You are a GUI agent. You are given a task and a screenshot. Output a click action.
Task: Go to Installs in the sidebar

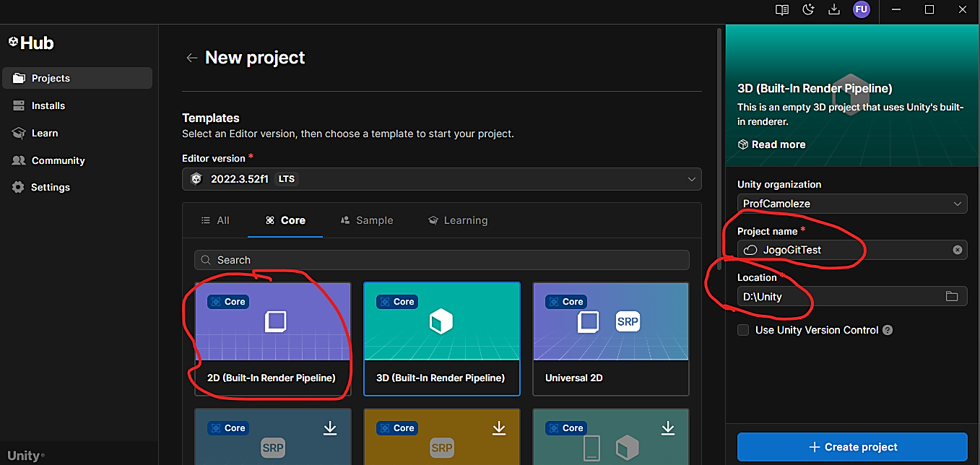tap(48, 105)
